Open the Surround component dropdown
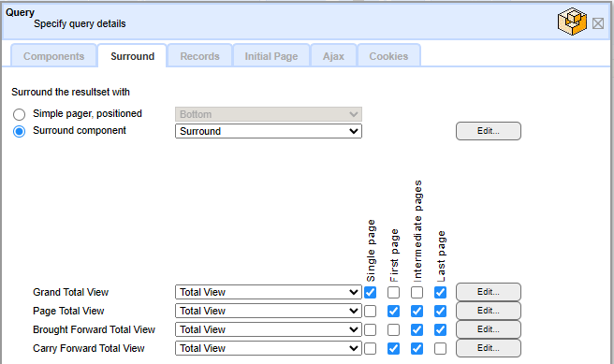 coord(269,131)
